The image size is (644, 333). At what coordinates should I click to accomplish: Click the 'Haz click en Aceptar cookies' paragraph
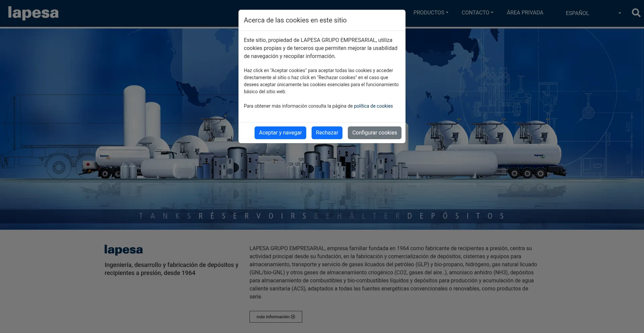point(321,81)
